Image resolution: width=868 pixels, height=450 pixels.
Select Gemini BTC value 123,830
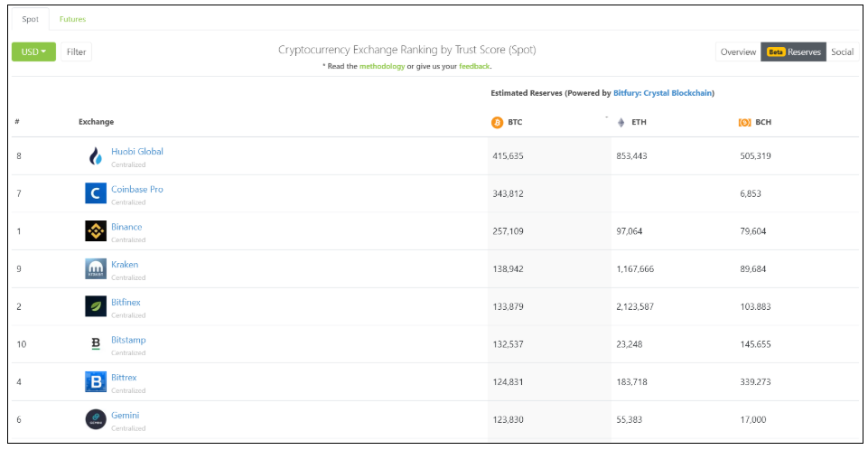509,419
